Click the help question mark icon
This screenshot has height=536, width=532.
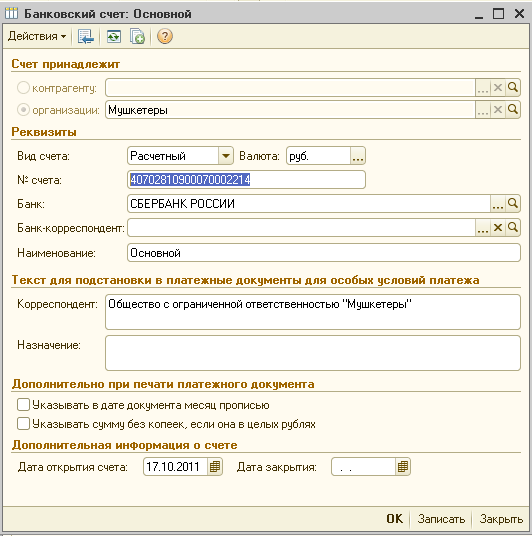pyautogui.click(x=164, y=36)
